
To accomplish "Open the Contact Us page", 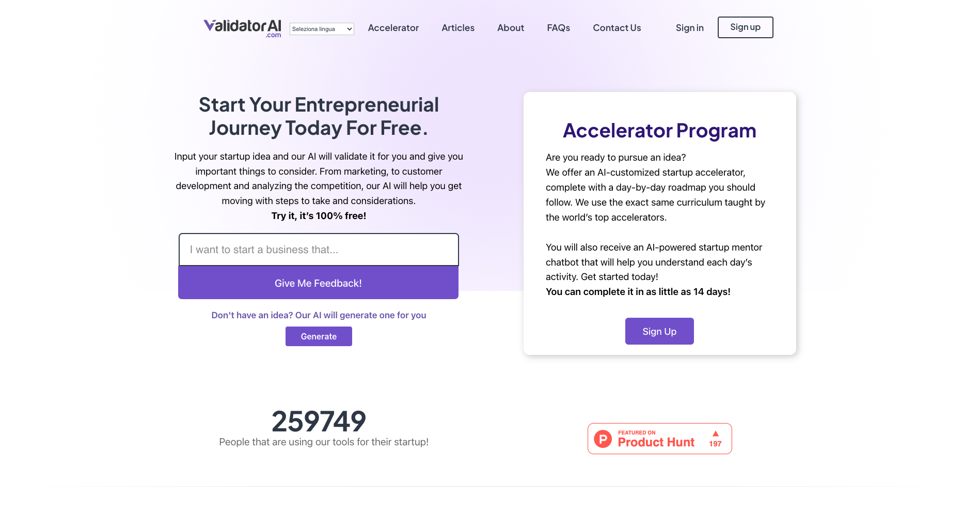I will [x=617, y=28].
